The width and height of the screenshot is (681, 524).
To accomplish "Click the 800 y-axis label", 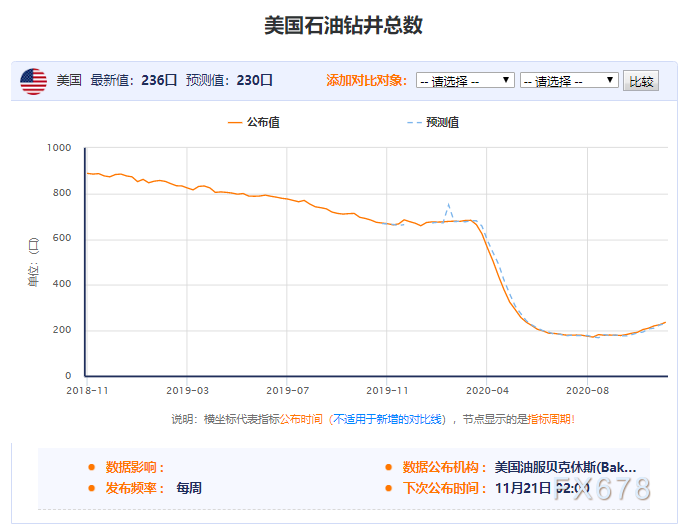I will (x=62, y=193).
